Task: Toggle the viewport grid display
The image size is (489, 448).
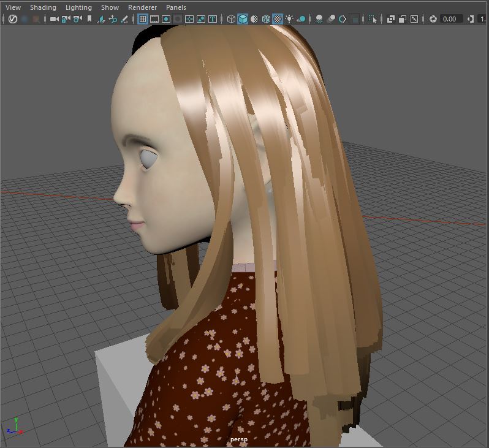Action: (x=143, y=19)
